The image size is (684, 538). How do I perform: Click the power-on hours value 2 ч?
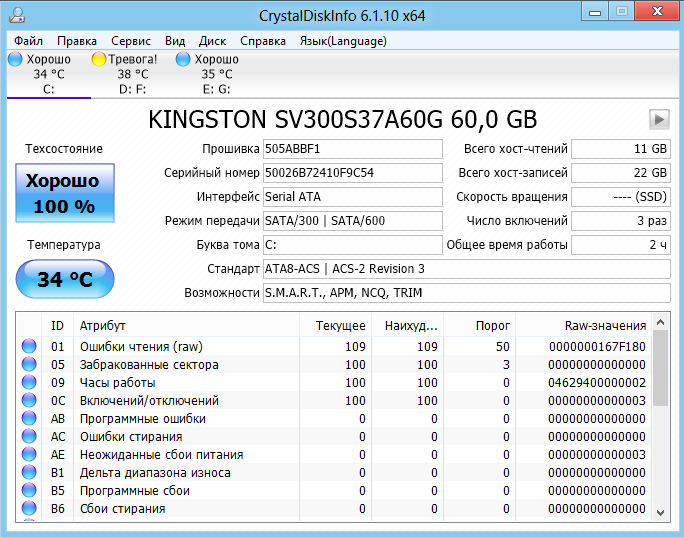coord(621,245)
